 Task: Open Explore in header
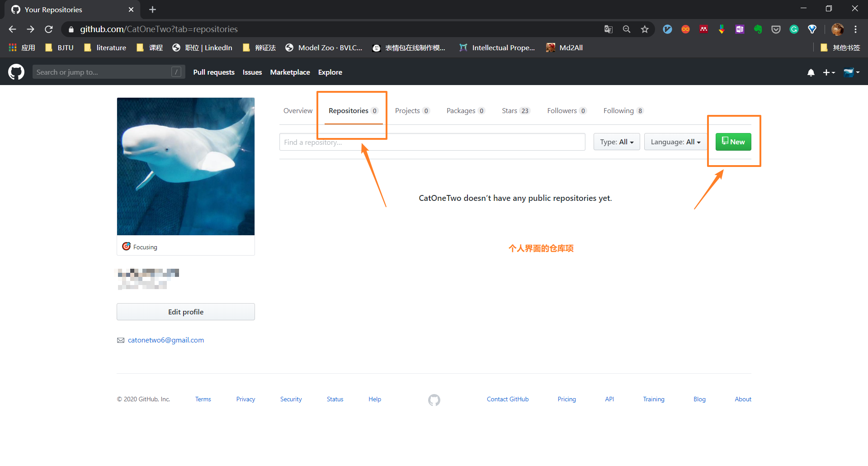tap(330, 72)
